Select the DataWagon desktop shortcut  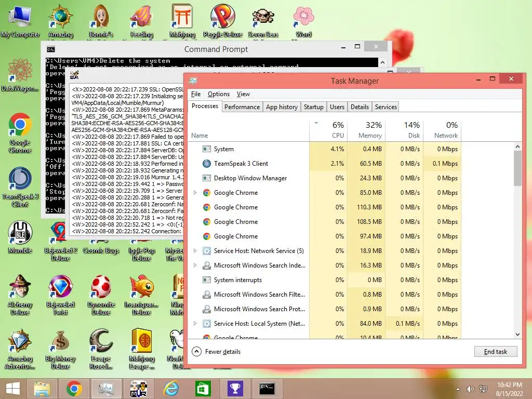(20, 75)
